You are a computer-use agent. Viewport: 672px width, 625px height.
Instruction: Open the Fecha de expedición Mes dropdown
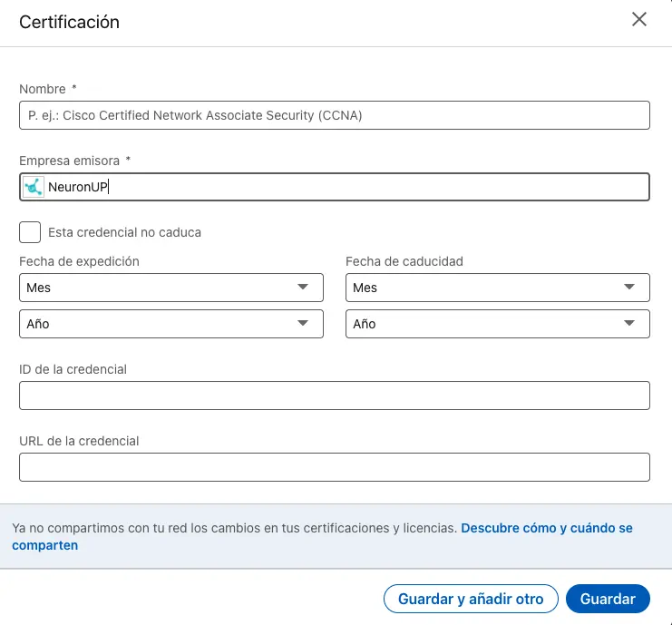[170, 288]
